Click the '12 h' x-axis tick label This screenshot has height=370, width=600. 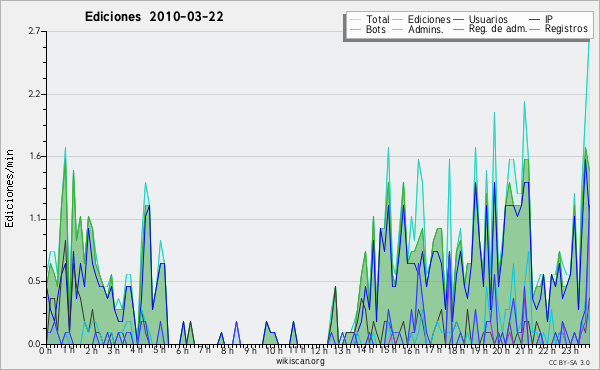point(319,350)
